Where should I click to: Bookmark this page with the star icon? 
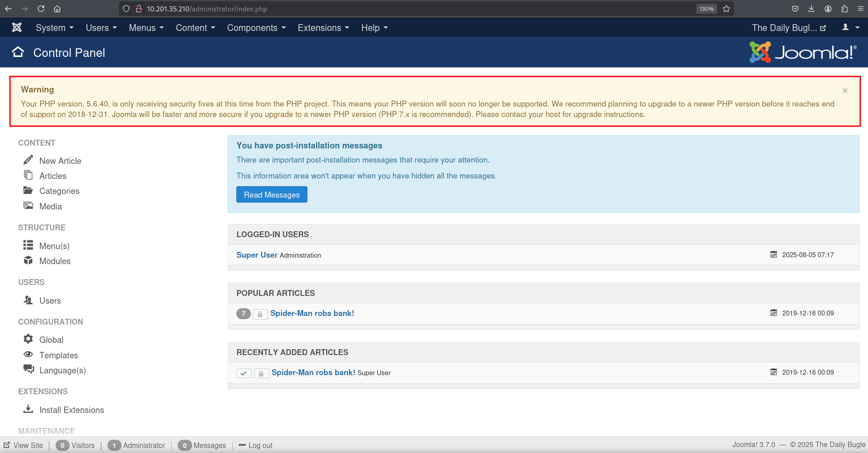(726, 9)
